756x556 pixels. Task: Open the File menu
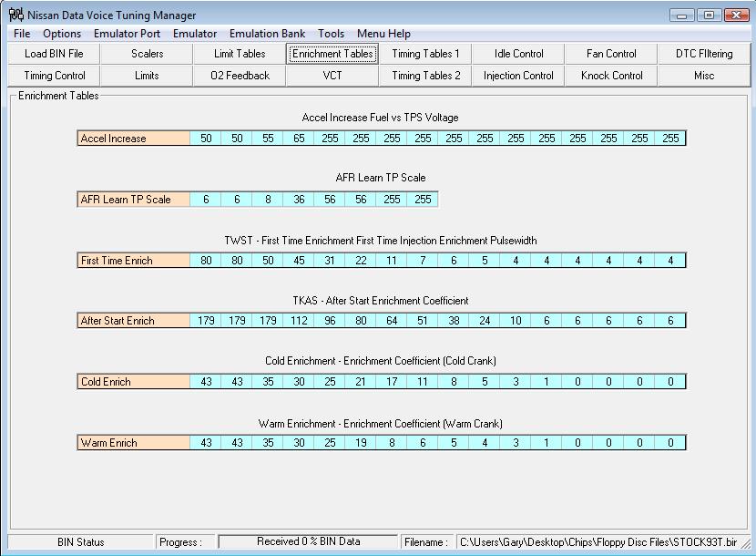(x=22, y=34)
